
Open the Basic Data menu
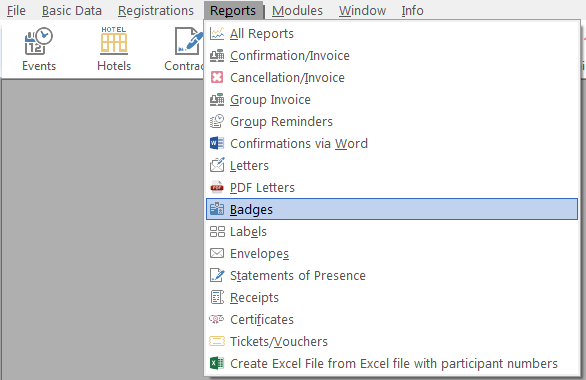(72, 10)
